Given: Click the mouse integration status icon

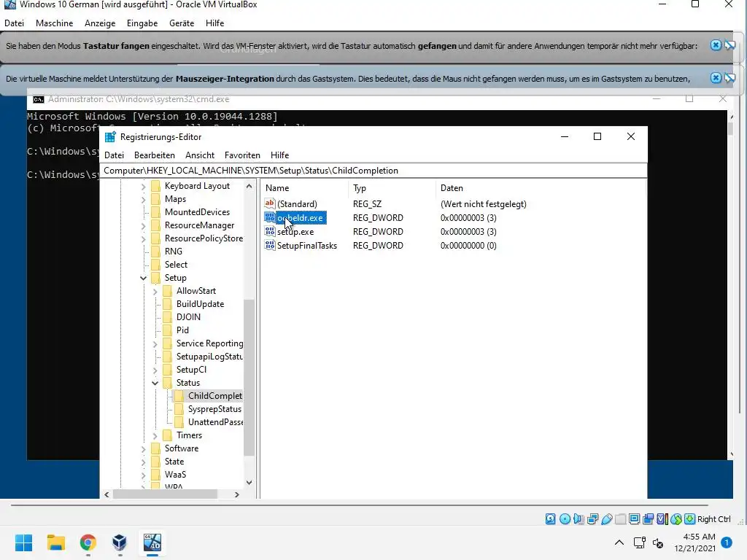Looking at the screenshot, I should click(x=676, y=519).
